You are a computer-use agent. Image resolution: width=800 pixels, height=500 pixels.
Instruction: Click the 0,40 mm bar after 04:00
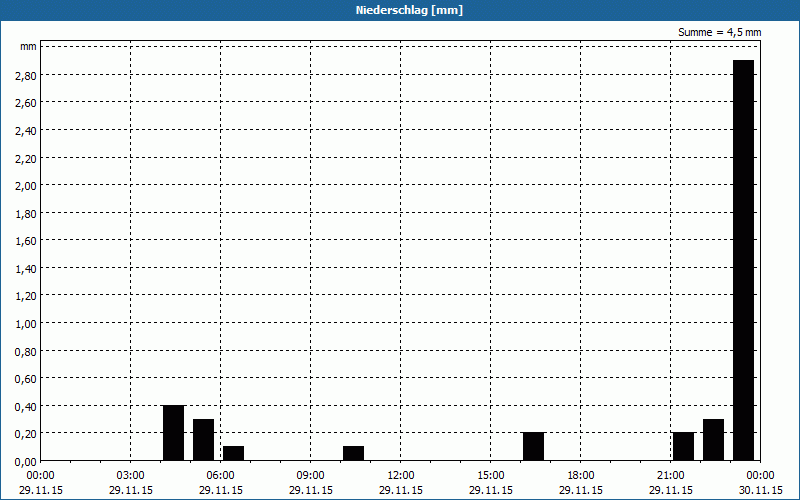click(x=173, y=433)
